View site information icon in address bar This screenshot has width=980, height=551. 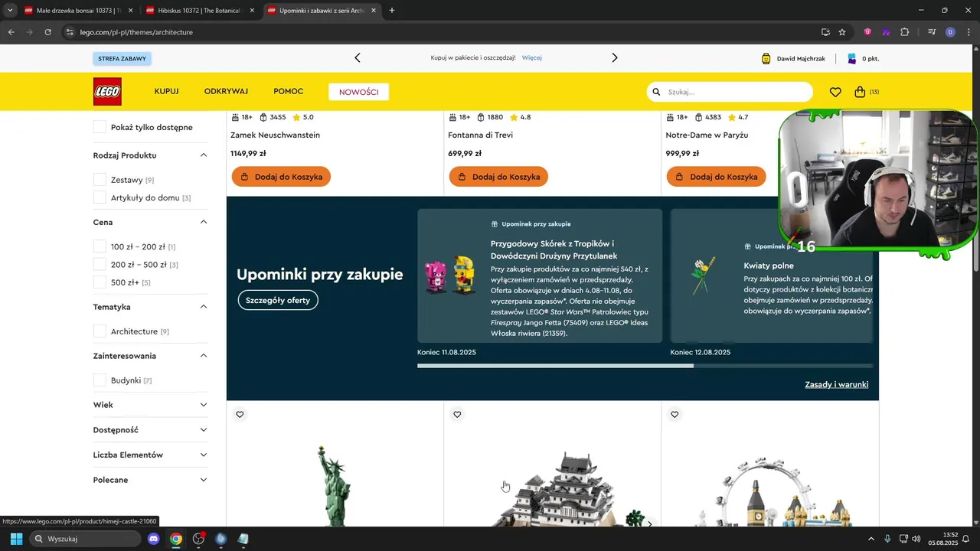70,32
